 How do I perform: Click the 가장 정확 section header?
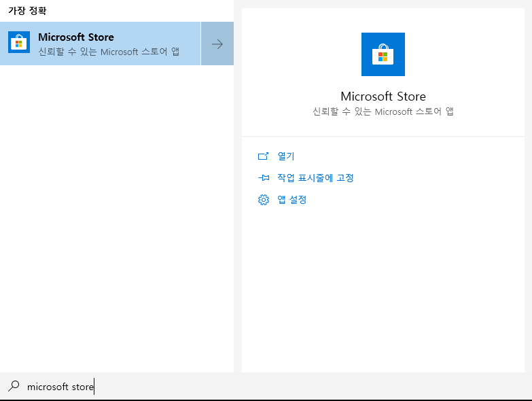27,11
